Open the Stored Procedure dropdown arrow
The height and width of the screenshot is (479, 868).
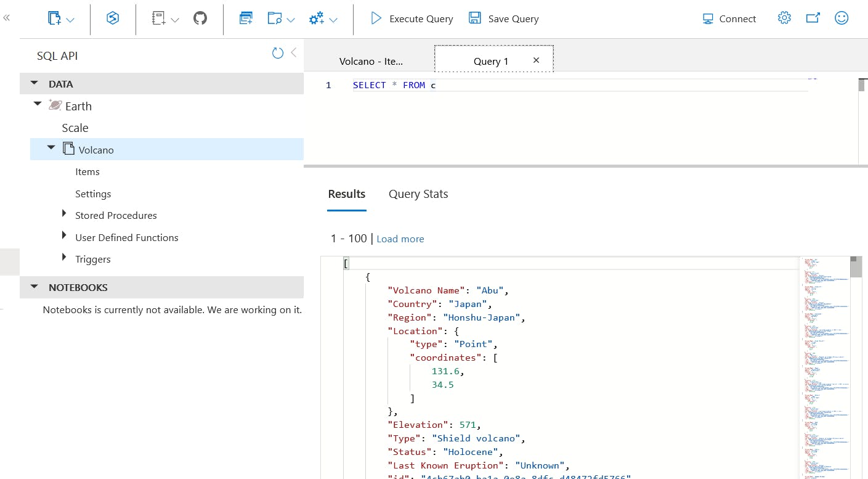tap(333, 20)
